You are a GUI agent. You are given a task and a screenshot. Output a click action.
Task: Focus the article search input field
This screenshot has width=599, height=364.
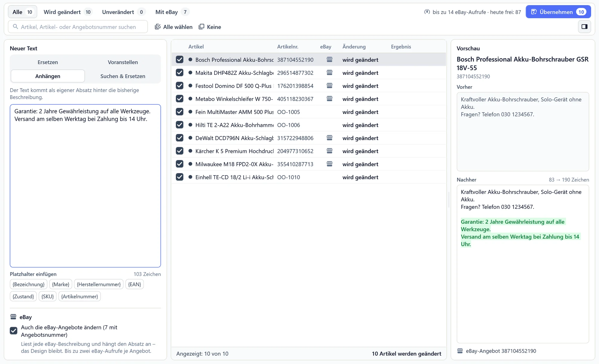(x=78, y=27)
